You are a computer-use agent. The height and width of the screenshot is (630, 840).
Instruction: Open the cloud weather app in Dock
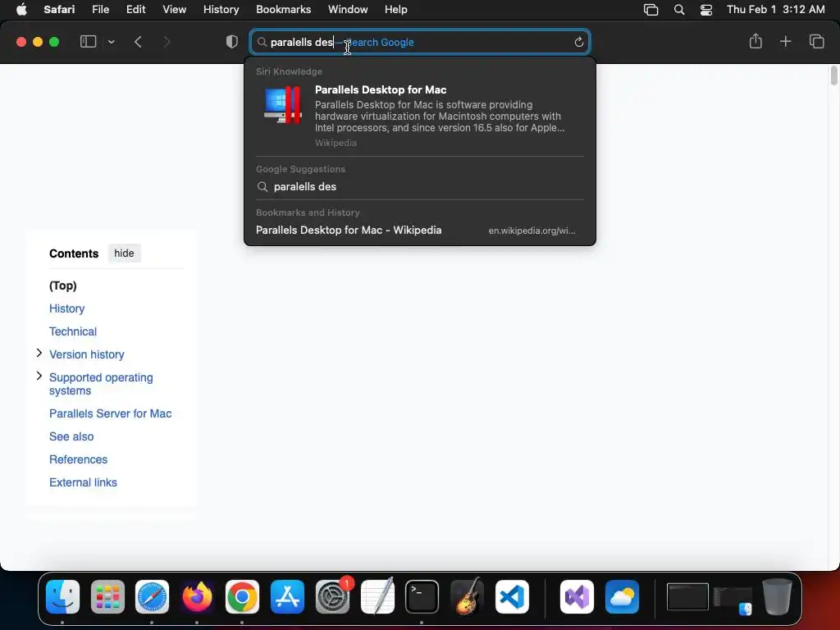(x=622, y=597)
